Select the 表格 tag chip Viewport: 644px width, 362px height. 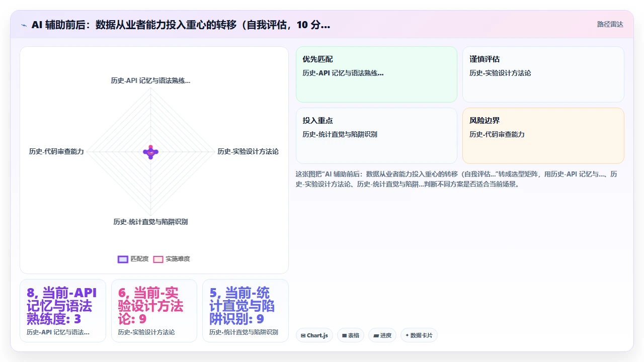click(351, 335)
